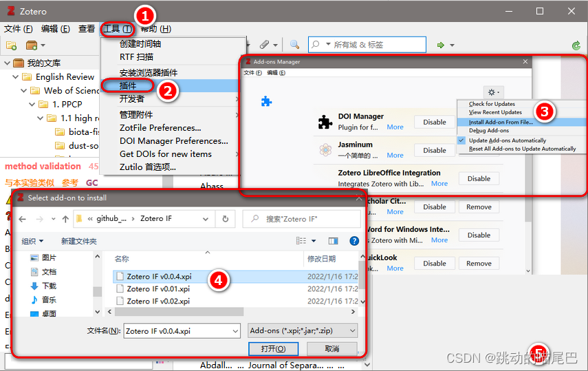Click the green sync refresh icon
This screenshot has width=588, height=371.
point(576,45)
